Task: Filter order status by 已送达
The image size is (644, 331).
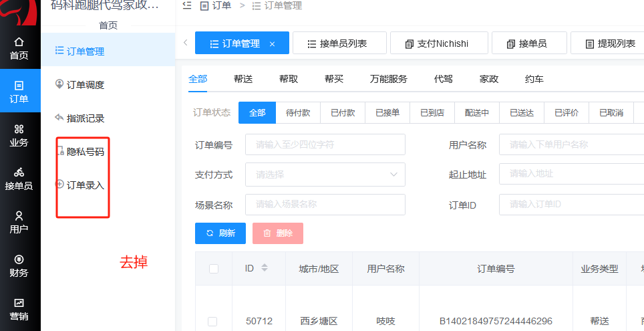Action: pos(522,112)
